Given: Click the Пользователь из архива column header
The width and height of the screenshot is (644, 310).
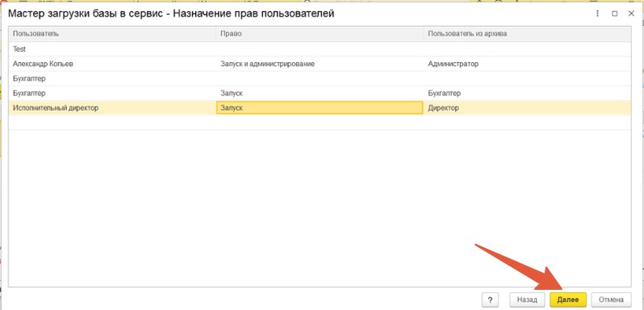Looking at the screenshot, I should 527,34.
